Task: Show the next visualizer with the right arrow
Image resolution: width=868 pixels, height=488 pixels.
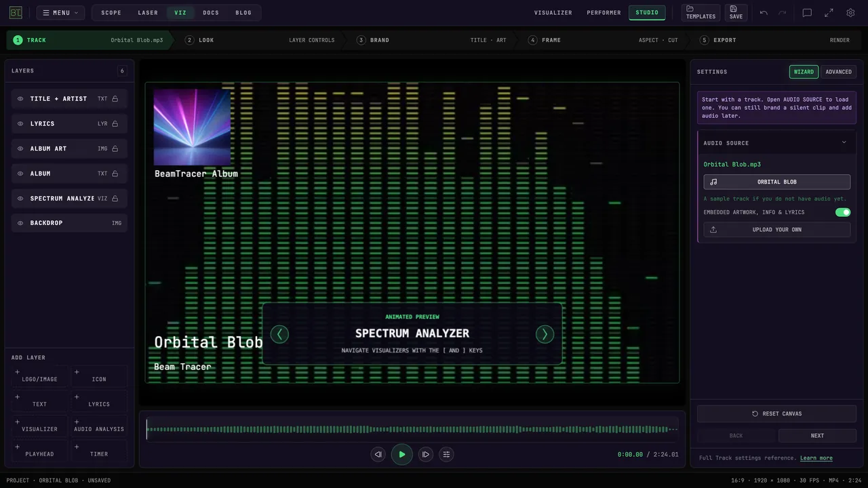Action: (x=545, y=334)
